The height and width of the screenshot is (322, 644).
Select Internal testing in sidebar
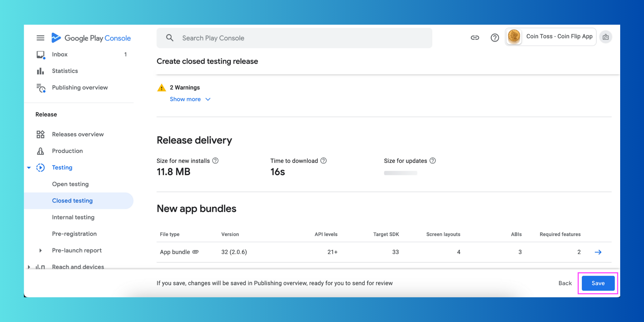[x=73, y=217]
